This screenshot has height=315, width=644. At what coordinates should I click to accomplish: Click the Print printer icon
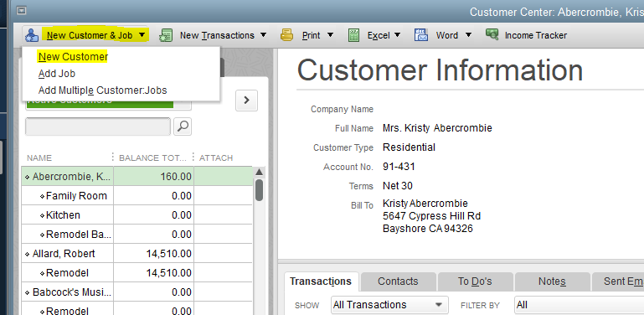[286, 35]
